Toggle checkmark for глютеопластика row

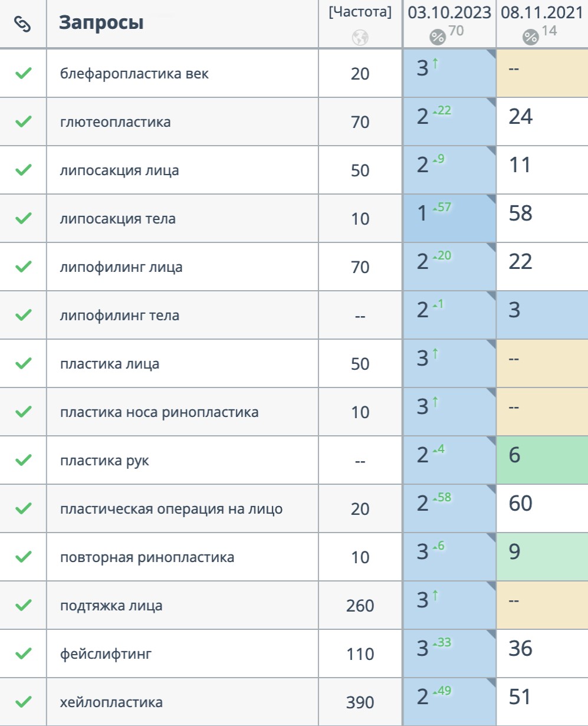click(23, 121)
